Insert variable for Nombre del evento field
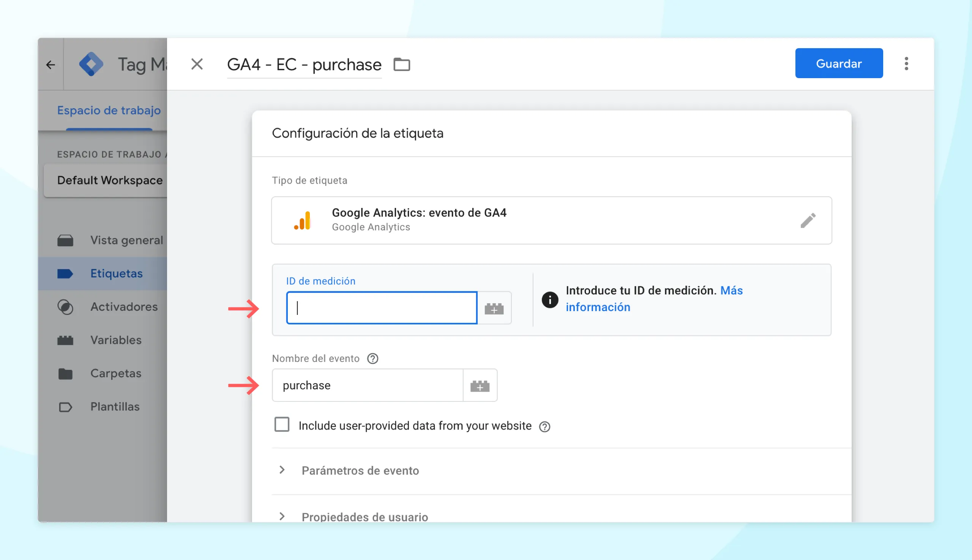Viewport: 972px width, 560px height. click(x=480, y=385)
